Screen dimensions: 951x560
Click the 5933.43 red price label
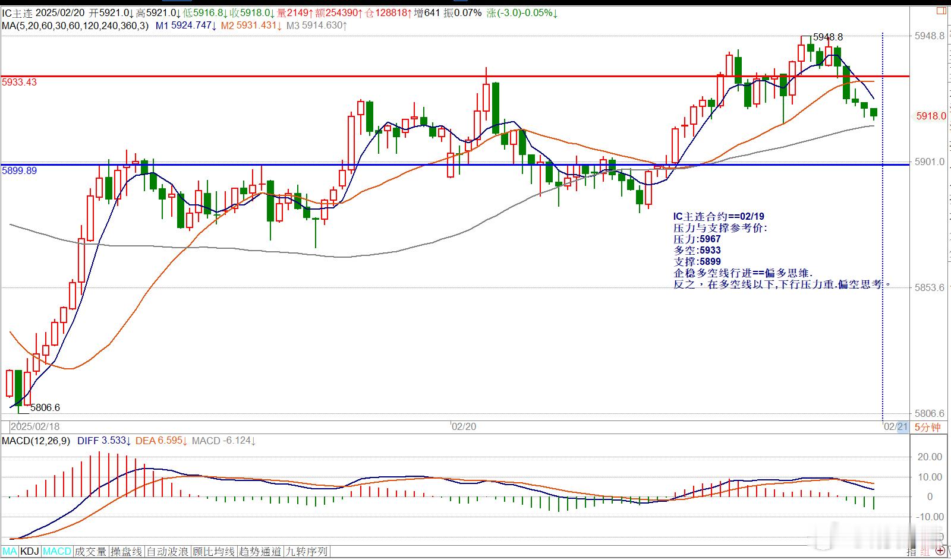point(19,83)
